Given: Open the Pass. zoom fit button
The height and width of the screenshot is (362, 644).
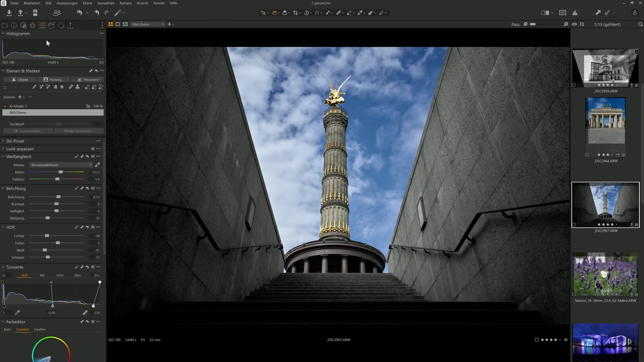Looking at the screenshot, I should 516,24.
